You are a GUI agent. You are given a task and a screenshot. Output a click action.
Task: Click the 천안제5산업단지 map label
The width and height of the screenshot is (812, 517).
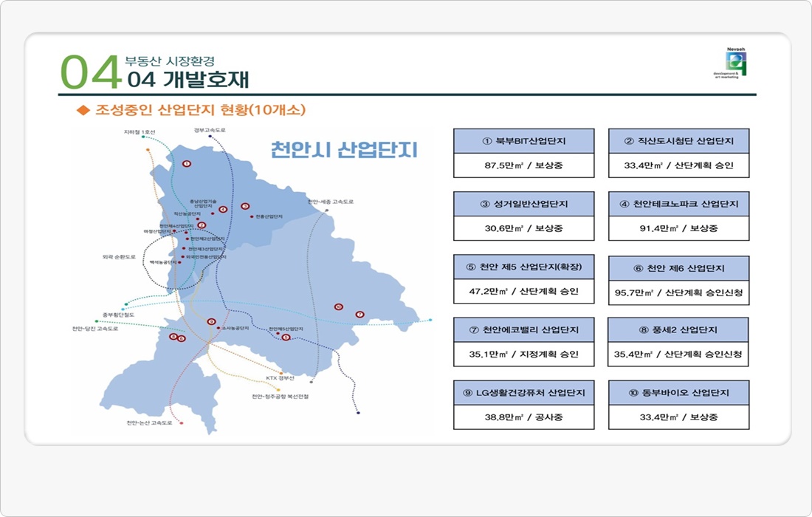286,329
